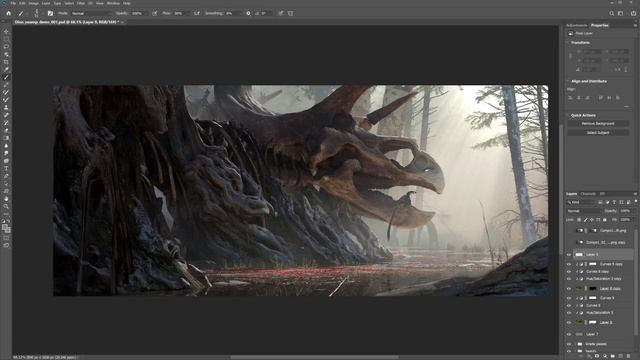Click the Remove Background button
640x360 pixels.
pyautogui.click(x=598, y=124)
